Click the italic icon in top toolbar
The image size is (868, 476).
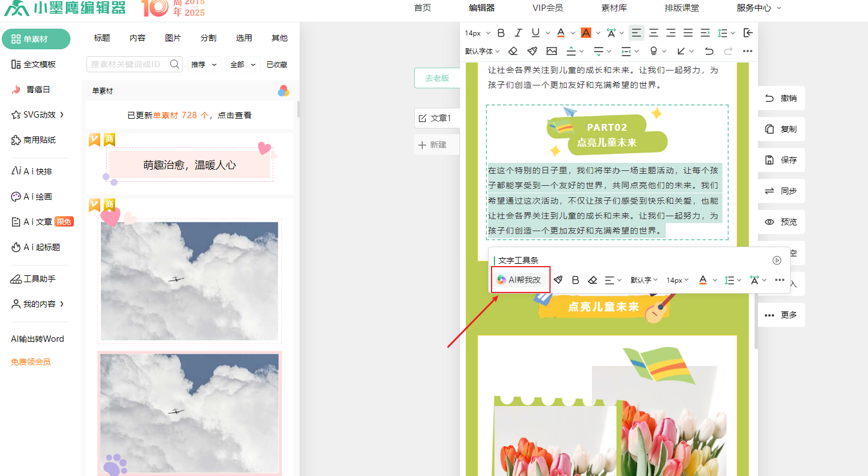coord(518,33)
